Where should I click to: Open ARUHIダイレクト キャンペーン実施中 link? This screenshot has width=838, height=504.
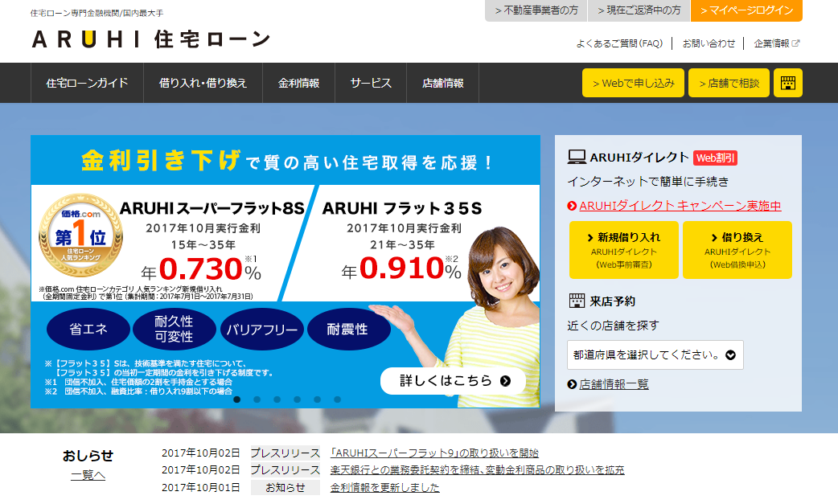coord(680,206)
